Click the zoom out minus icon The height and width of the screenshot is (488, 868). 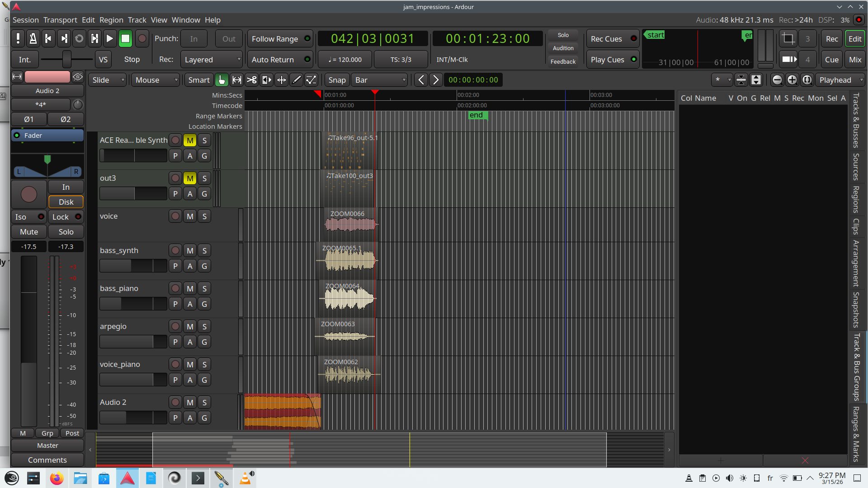click(777, 80)
